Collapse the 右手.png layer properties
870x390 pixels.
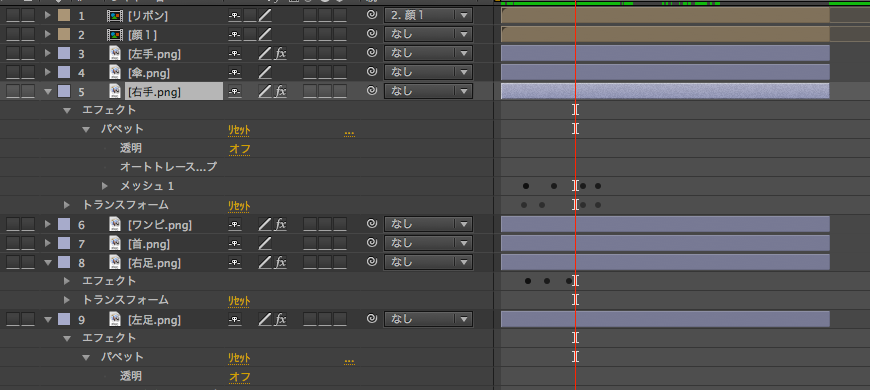point(48,91)
